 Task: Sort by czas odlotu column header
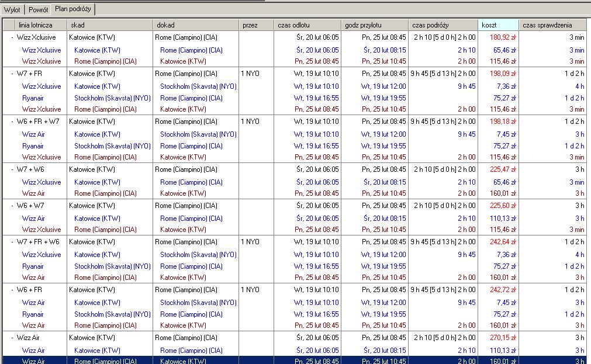(307, 25)
